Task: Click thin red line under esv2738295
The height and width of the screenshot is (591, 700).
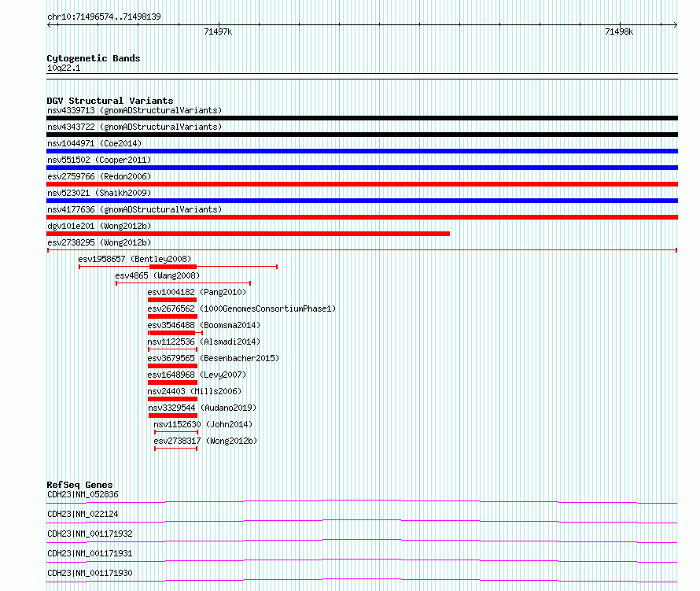Action: pyautogui.click(x=362, y=250)
